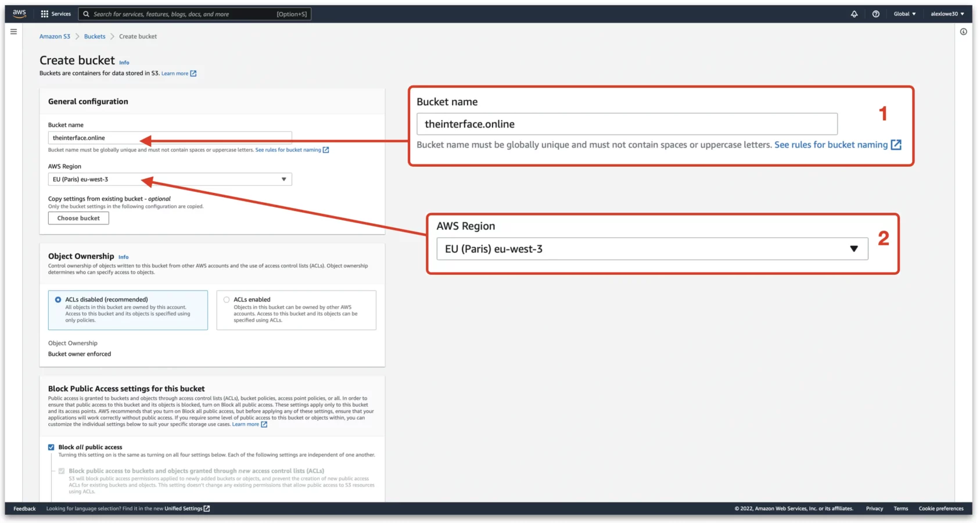The image size is (980, 523).
Task: Click external link icon next to Learn more under Create bucket
Action: 193,73
